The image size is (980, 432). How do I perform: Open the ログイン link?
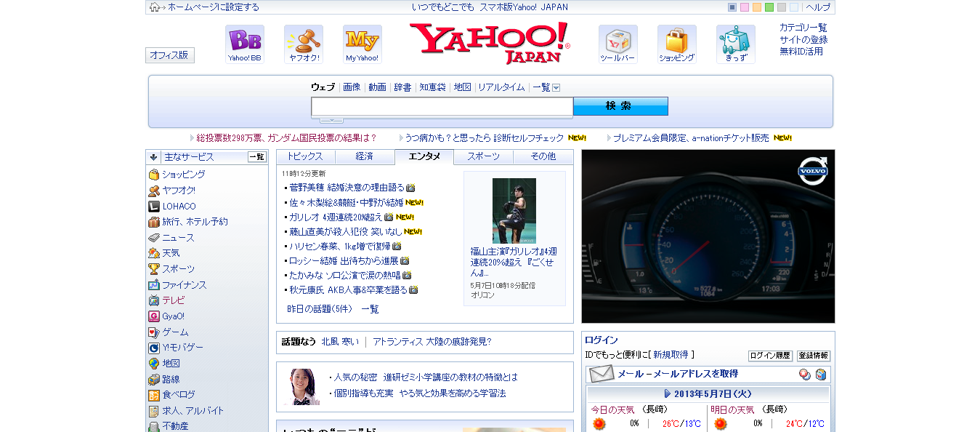click(602, 340)
